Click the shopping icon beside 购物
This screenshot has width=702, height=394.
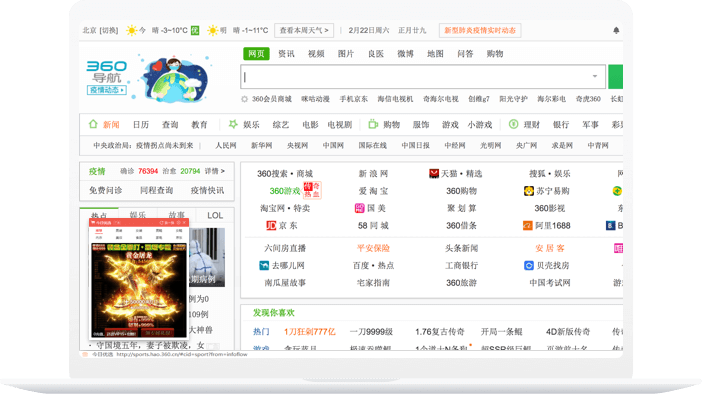coord(373,124)
